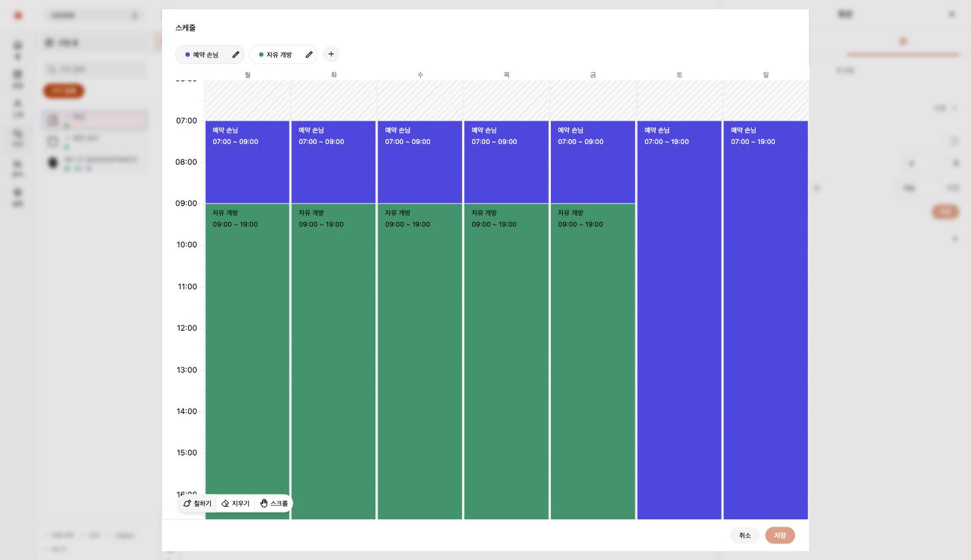This screenshot has width=971, height=560.
Task: Edit the 예약 손님 category with pencil icon
Action: click(x=235, y=55)
